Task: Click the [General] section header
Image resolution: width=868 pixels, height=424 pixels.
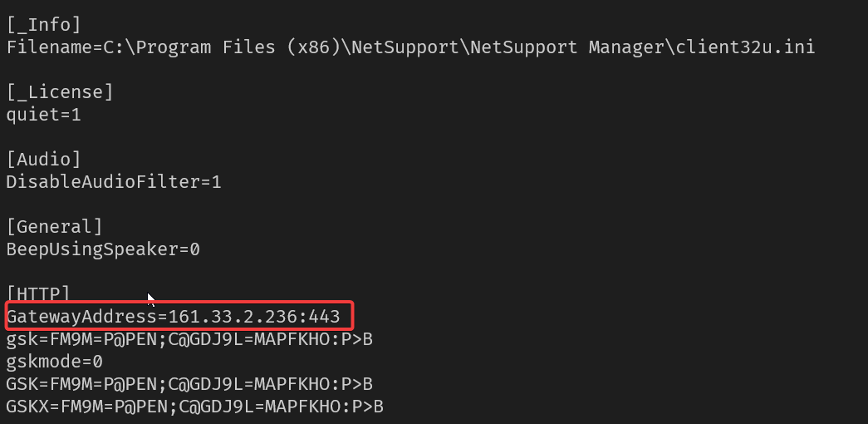Action: (x=54, y=227)
